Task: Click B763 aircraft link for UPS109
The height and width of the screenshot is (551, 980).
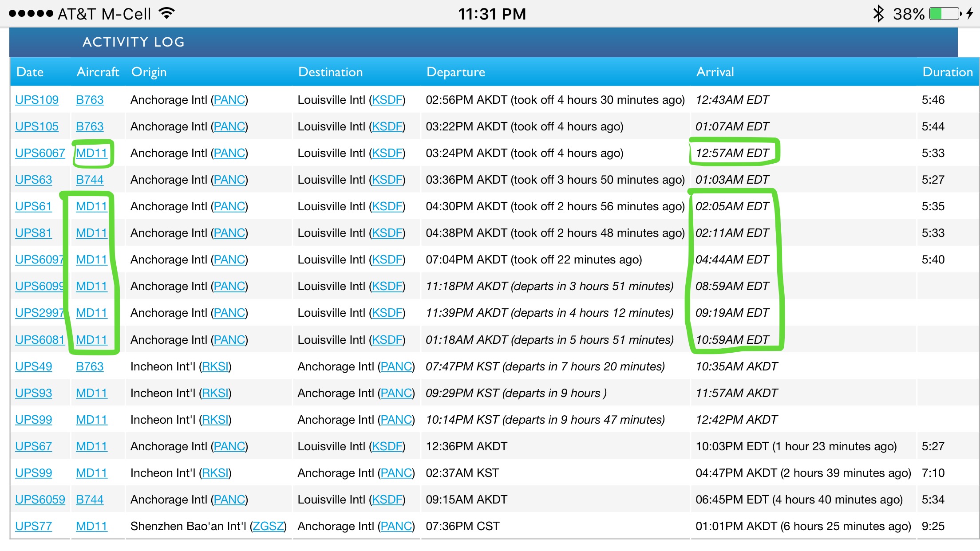Action: tap(90, 100)
